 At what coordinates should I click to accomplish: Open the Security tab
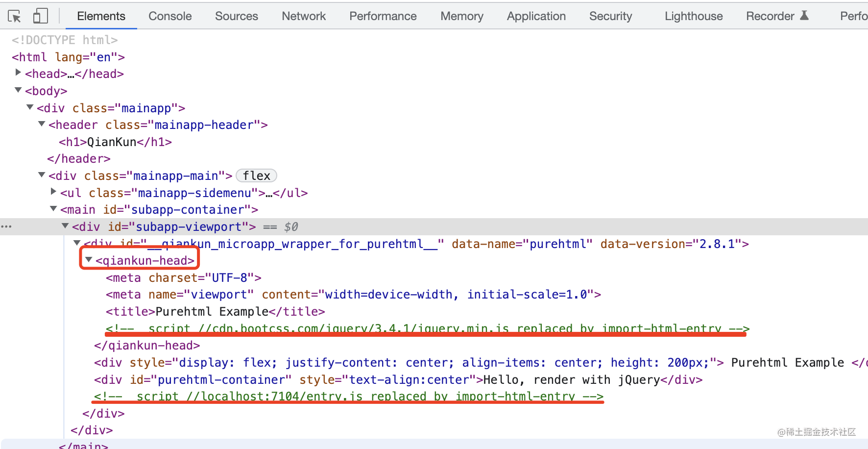click(x=611, y=16)
